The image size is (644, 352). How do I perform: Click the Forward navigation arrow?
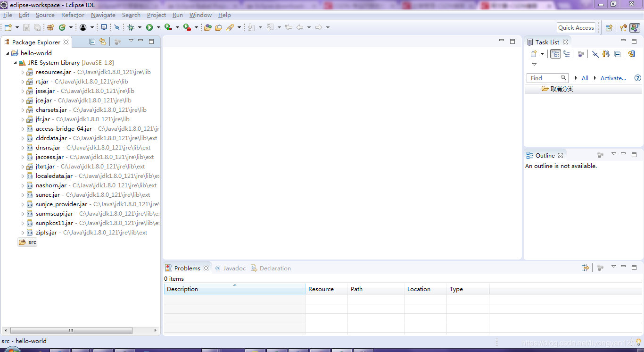pos(319,27)
